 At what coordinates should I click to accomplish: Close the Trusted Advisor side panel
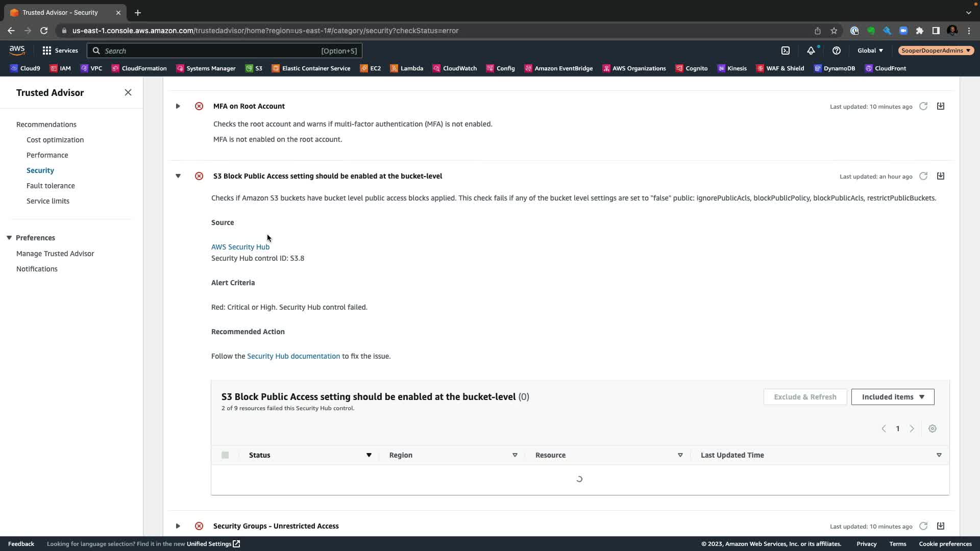(128, 92)
